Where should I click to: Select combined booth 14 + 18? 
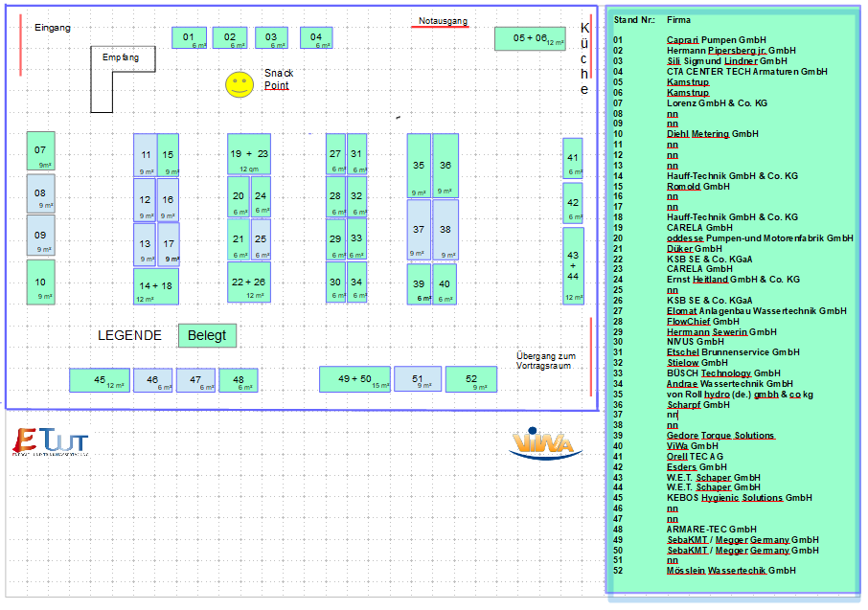click(x=156, y=286)
